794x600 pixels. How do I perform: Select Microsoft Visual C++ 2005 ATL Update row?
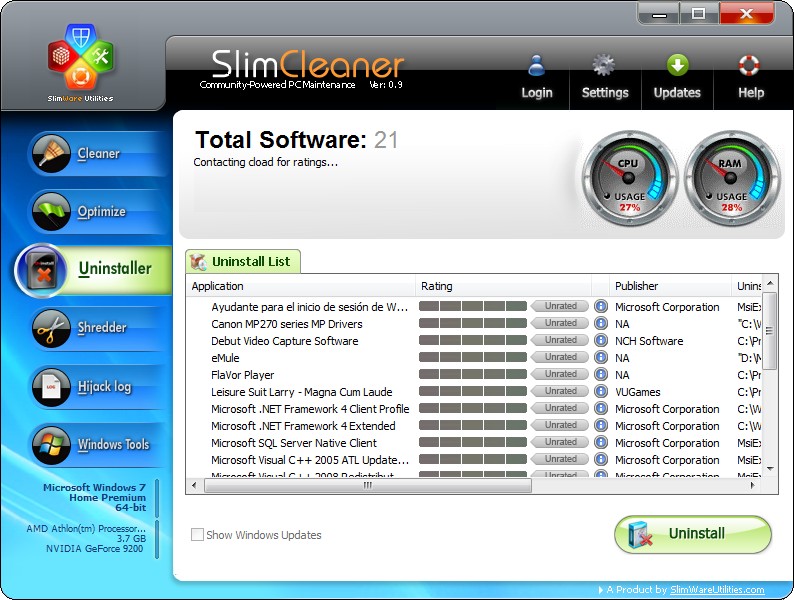pos(310,460)
